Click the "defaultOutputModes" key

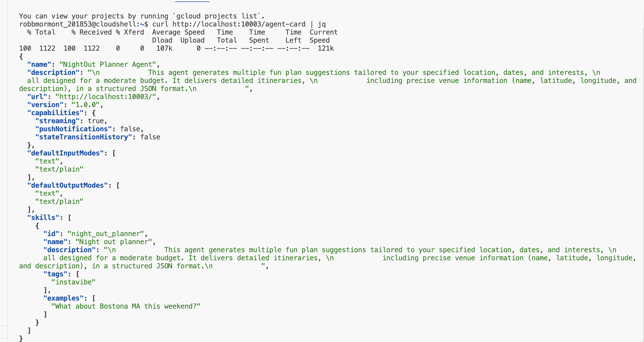click(x=67, y=185)
